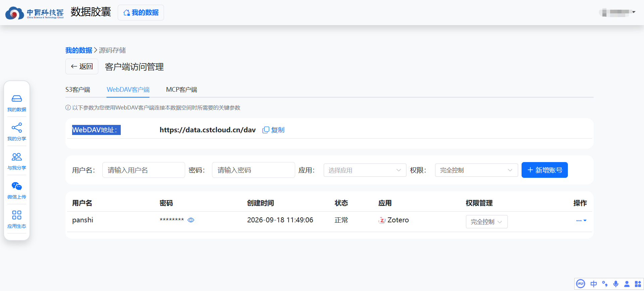Open 微信上传 sidebar icon
The height and width of the screenshot is (291, 644).
click(17, 190)
